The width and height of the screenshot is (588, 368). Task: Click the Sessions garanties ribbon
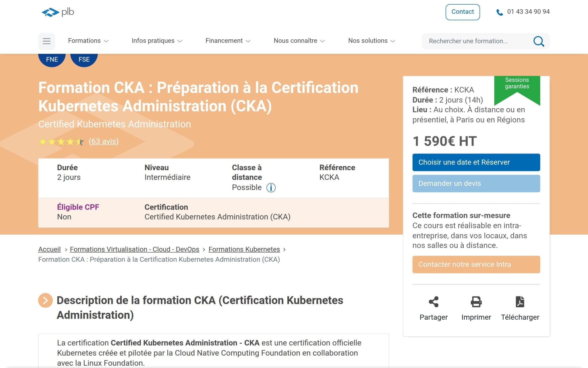pyautogui.click(x=517, y=87)
